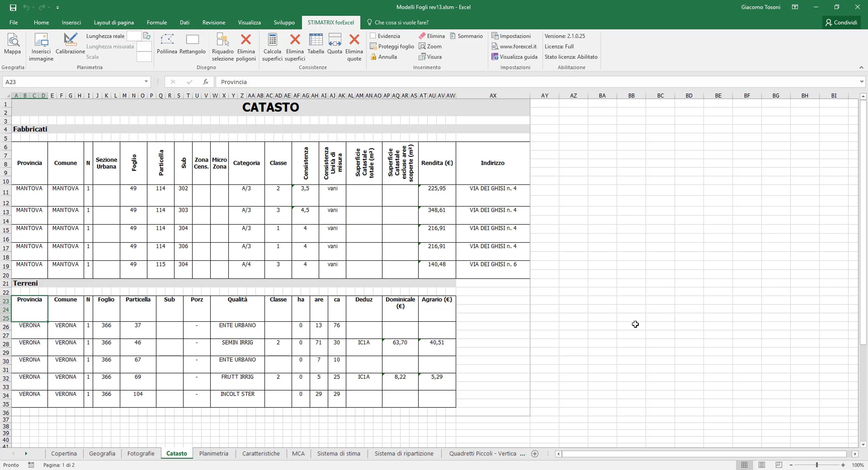The image size is (868, 470).
Task: Switch to Page Layout view in status bar
Action: click(x=762, y=465)
